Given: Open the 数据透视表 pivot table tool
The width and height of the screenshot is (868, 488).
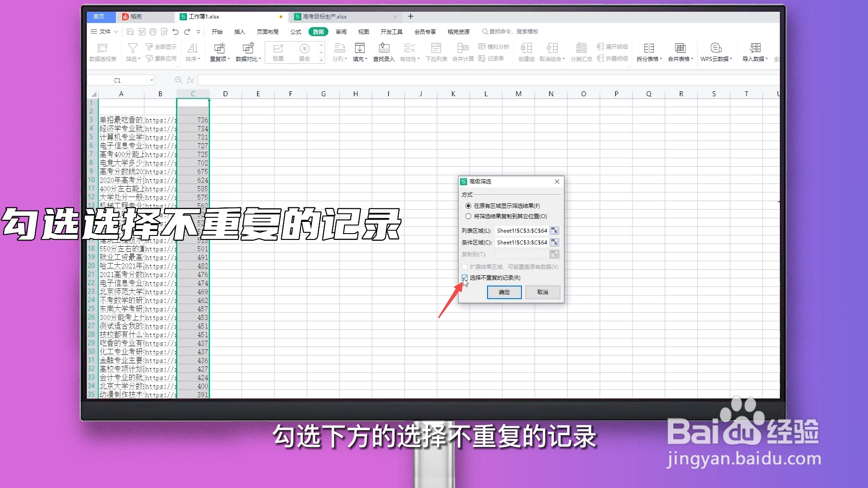Looking at the screenshot, I should (103, 52).
